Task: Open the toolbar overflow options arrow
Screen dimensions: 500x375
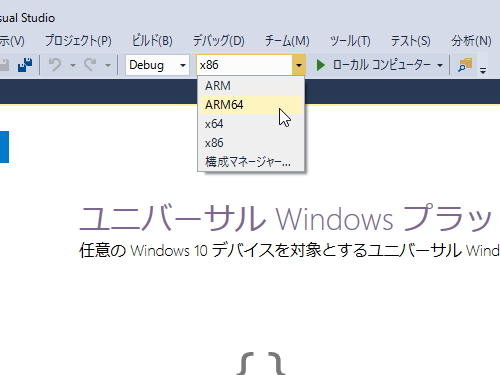Action: tap(483, 70)
